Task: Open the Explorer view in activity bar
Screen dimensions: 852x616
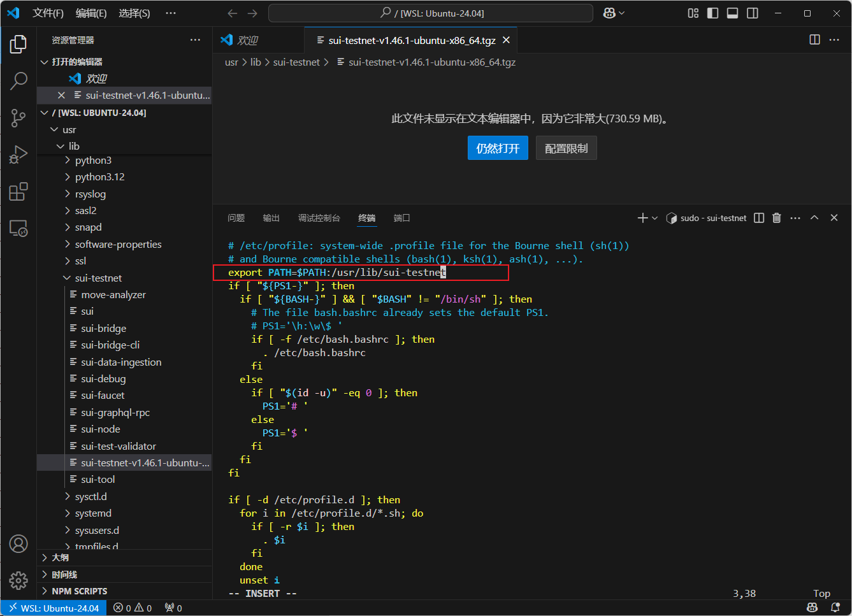Action: (x=18, y=44)
